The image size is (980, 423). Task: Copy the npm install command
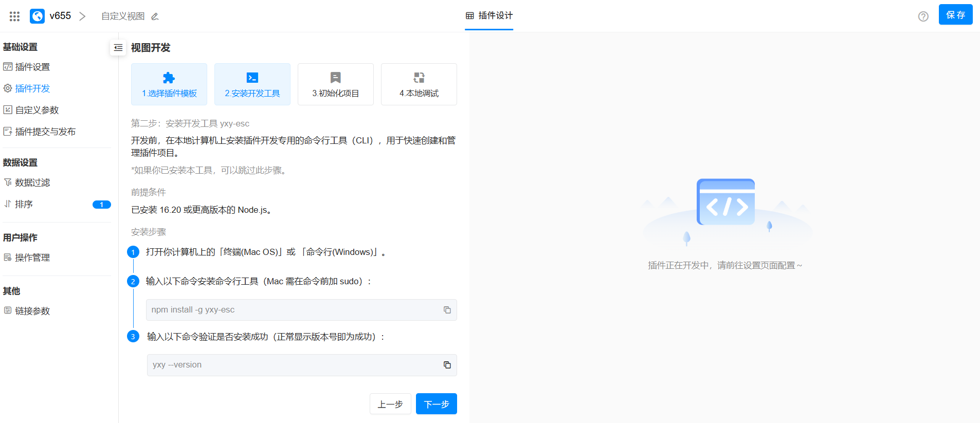tap(447, 310)
